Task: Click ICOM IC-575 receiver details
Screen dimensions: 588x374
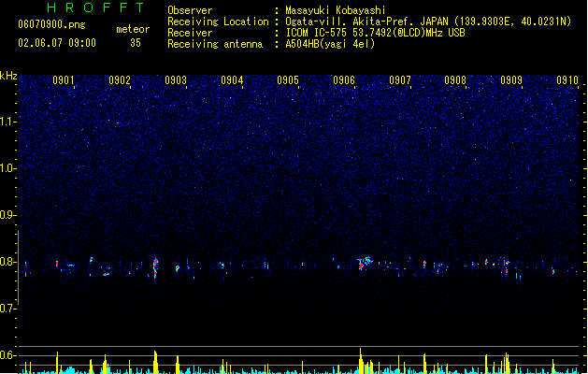Action: pyautogui.click(x=375, y=33)
